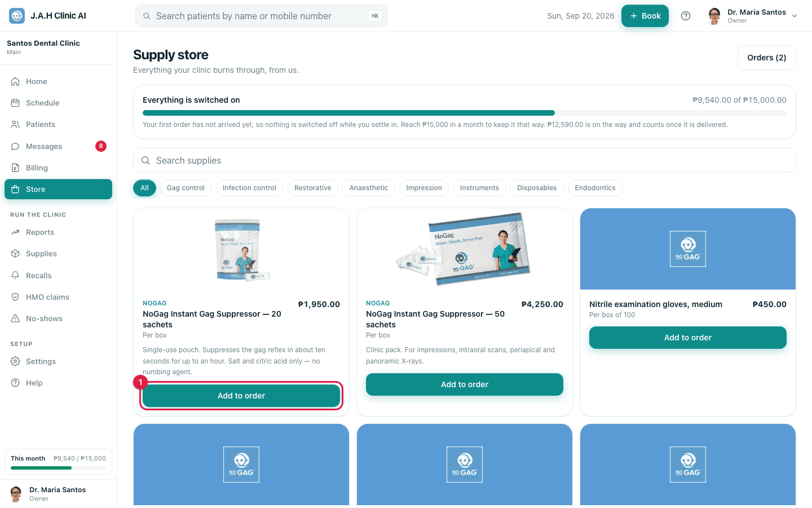Click the This month progress bar in sidebar
This screenshot has height=508, width=812.
point(58,468)
